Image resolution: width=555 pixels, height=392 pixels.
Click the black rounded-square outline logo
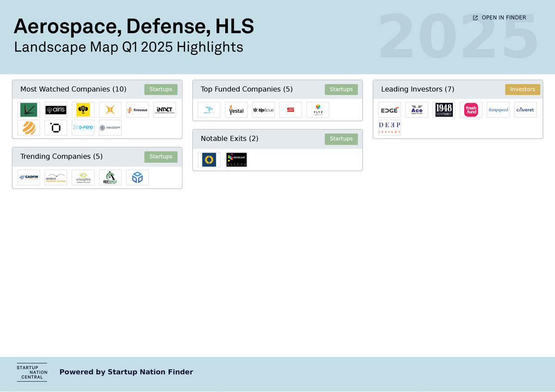click(56, 128)
